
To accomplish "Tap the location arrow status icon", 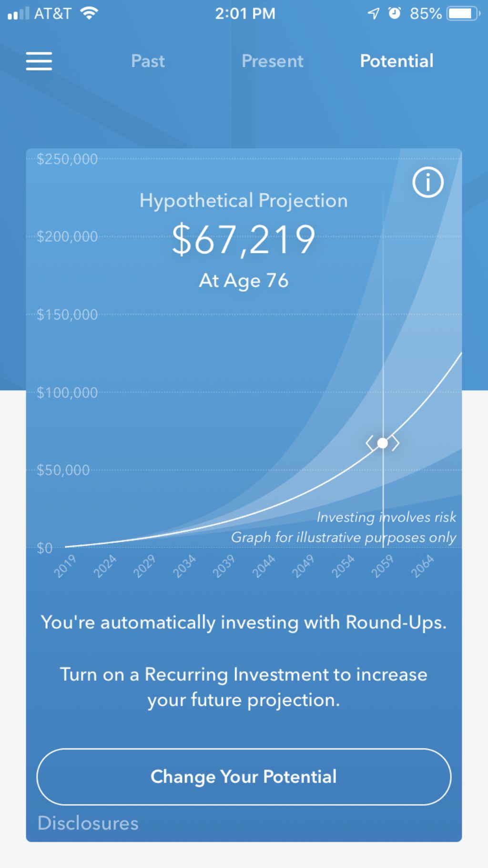I will (374, 13).
